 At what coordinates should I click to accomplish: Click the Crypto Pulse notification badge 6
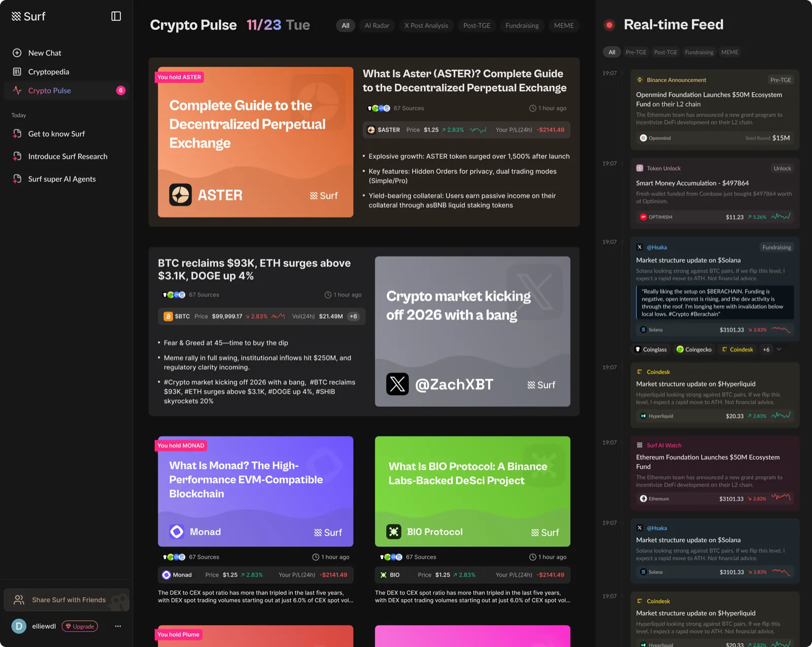121,90
